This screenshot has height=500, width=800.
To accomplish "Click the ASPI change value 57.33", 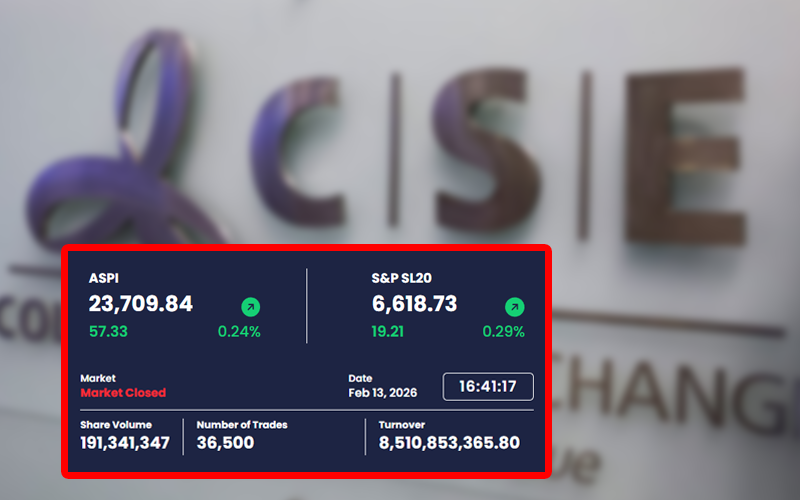I will pyautogui.click(x=108, y=332).
